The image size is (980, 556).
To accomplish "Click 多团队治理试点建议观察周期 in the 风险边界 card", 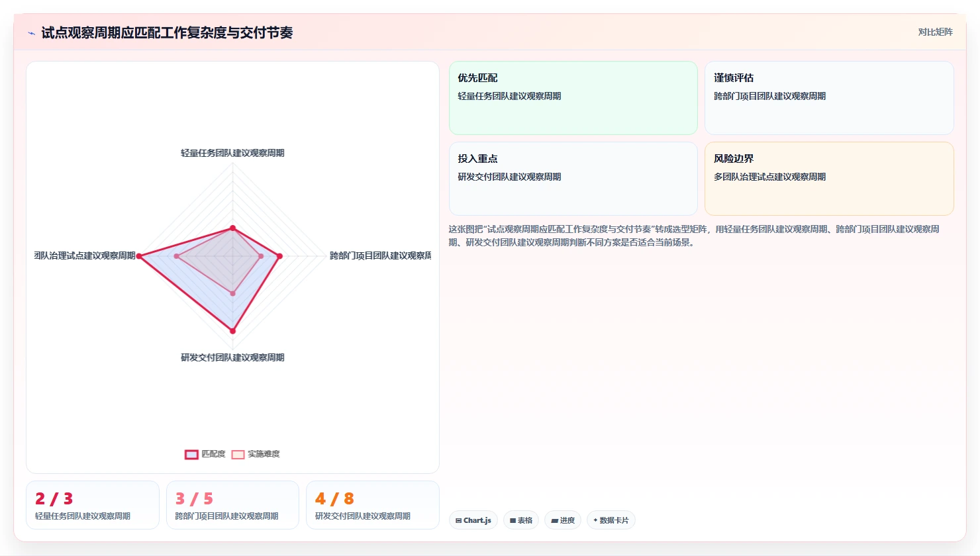I will pyautogui.click(x=769, y=177).
